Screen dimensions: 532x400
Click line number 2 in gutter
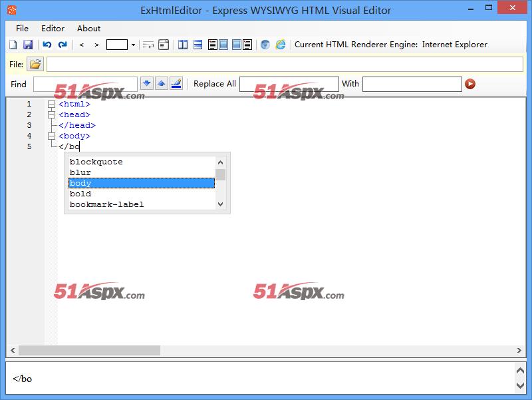click(x=29, y=114)
